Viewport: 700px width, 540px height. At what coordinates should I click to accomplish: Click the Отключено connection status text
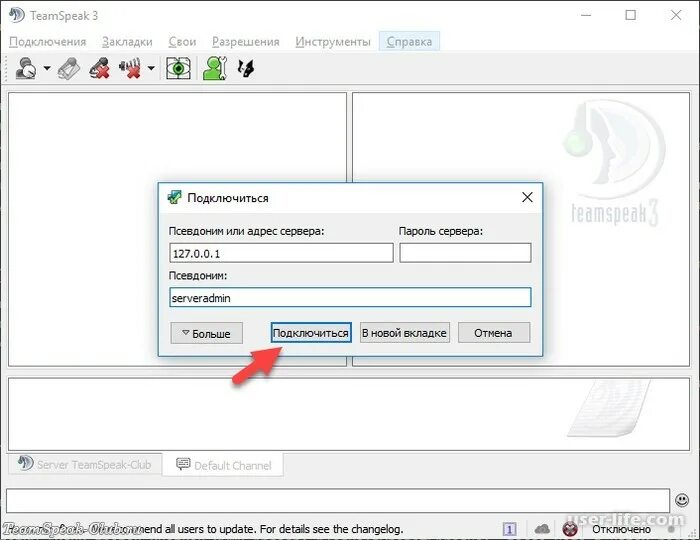point(621,529)
